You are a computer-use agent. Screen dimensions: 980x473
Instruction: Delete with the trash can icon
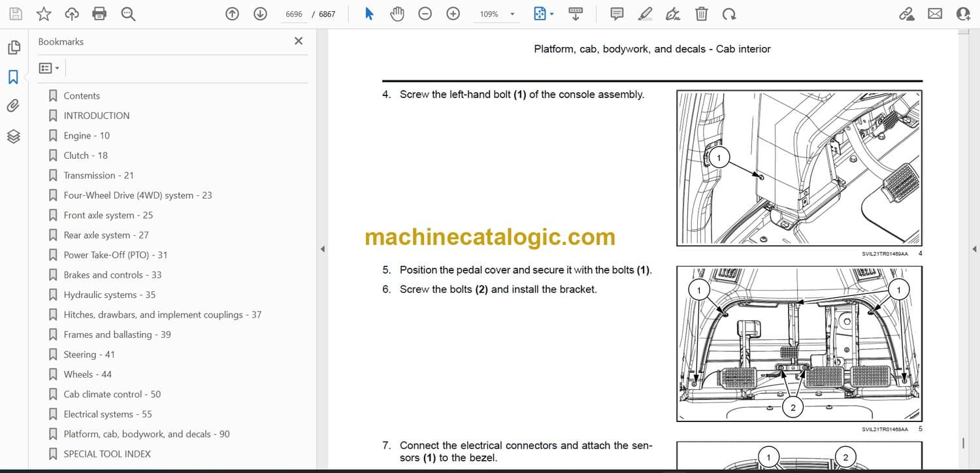(701, 14)
